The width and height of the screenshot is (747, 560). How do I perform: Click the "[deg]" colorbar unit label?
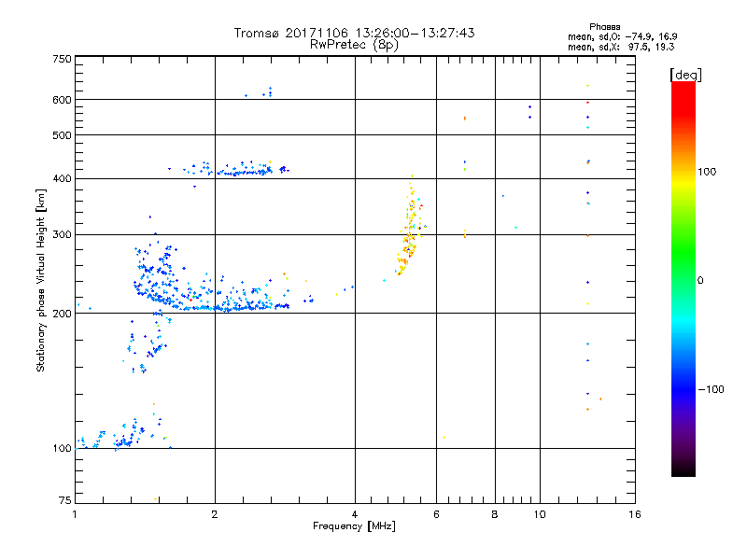click(x=685, y=75)
